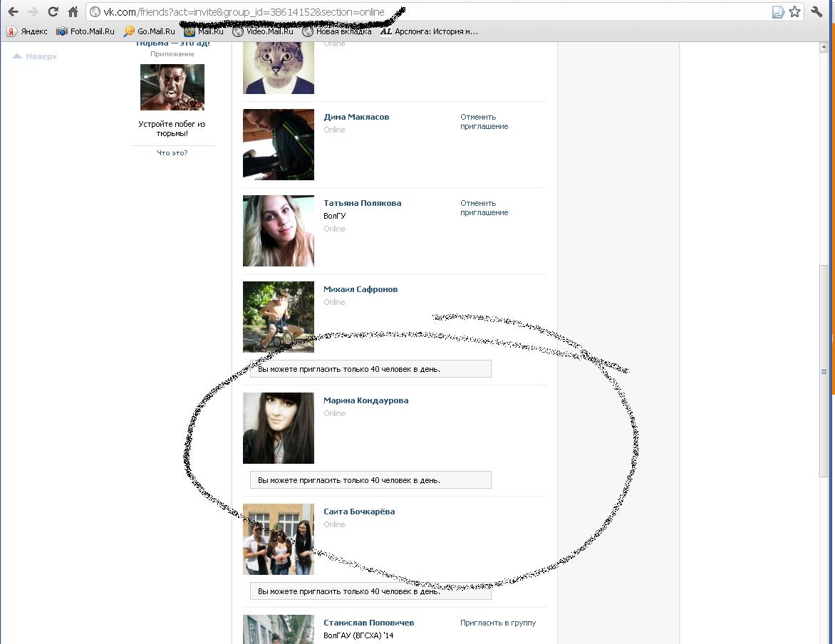835x644 pixels.
Task: Click the browser forward arrow
Action: 33,11
